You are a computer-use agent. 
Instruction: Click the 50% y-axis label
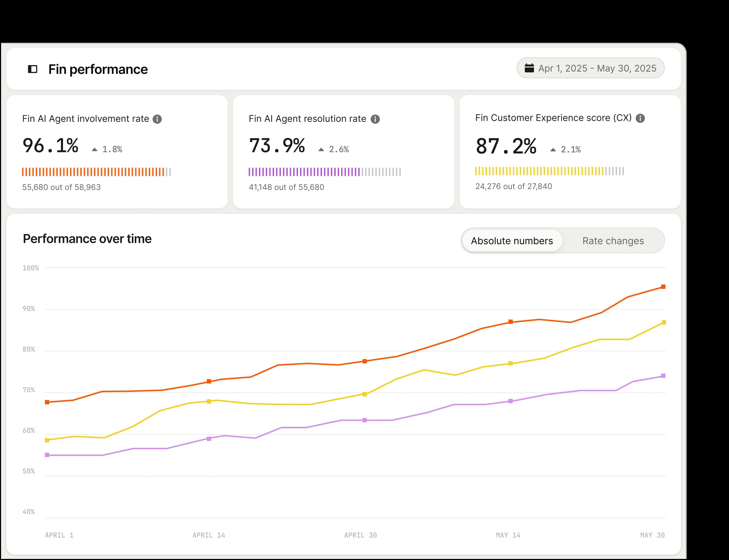pos(29,471)
